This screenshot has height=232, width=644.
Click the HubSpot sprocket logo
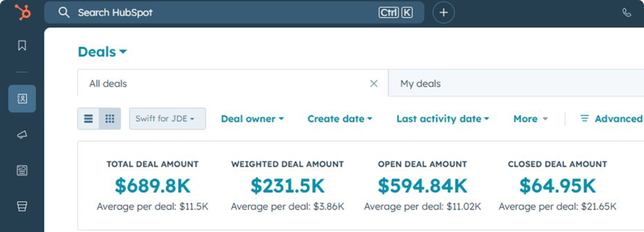click(23, 13)
